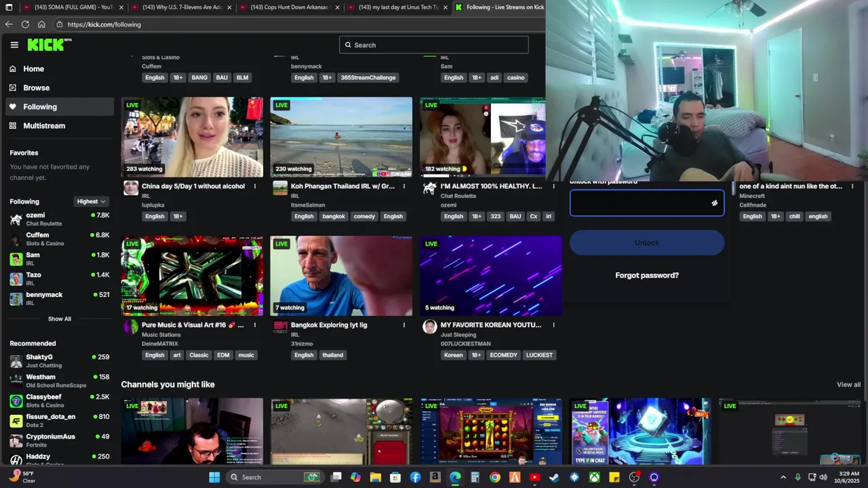Open Classybeef in Recommended list
The height and width of the screenshot is (488, 868).
point(60,401)
